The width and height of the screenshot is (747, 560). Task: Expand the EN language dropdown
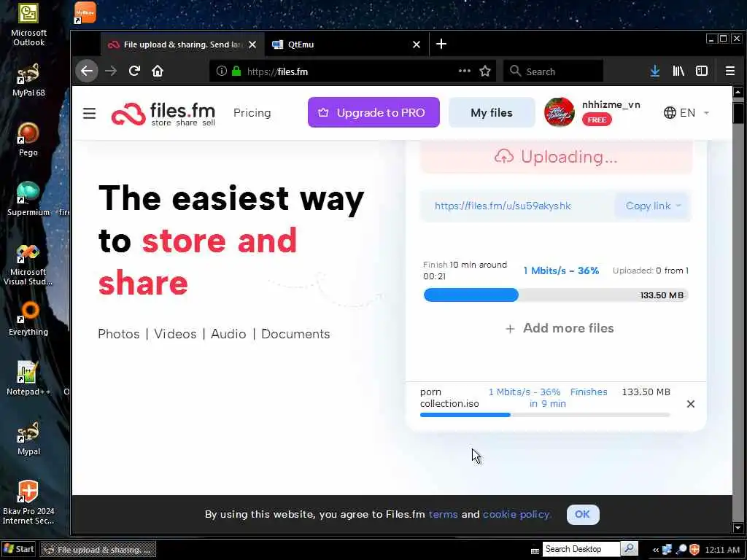point(686,113)
